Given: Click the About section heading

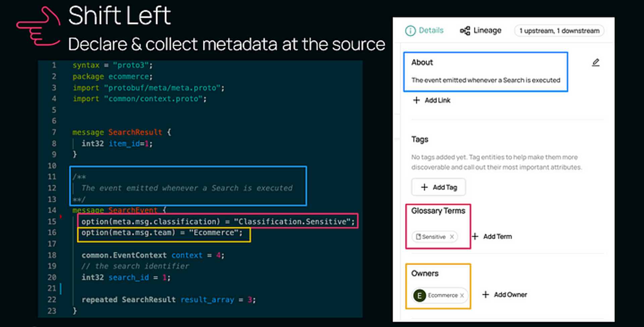Looking at the screenshot, I should (x=422, y=62).
